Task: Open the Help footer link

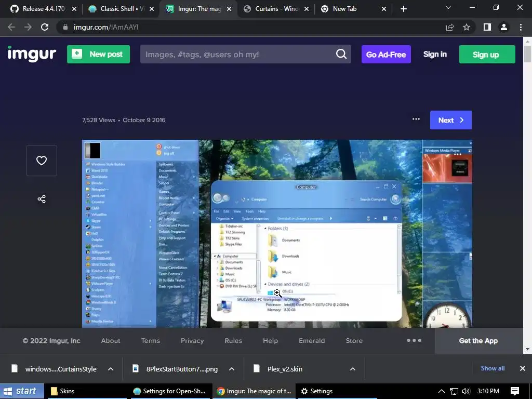Action: [270, 341]
